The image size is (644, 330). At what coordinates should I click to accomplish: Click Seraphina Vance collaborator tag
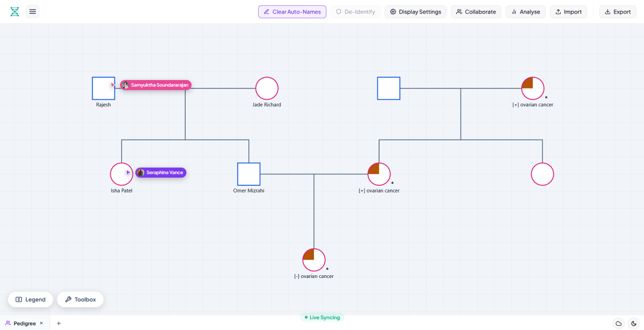coord(160,172)
